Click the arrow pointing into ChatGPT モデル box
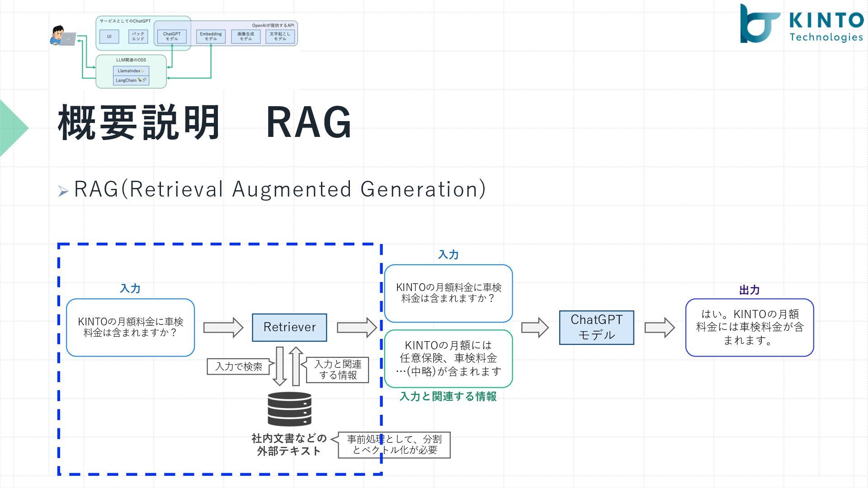868x488 pixels. pos(535,327)
